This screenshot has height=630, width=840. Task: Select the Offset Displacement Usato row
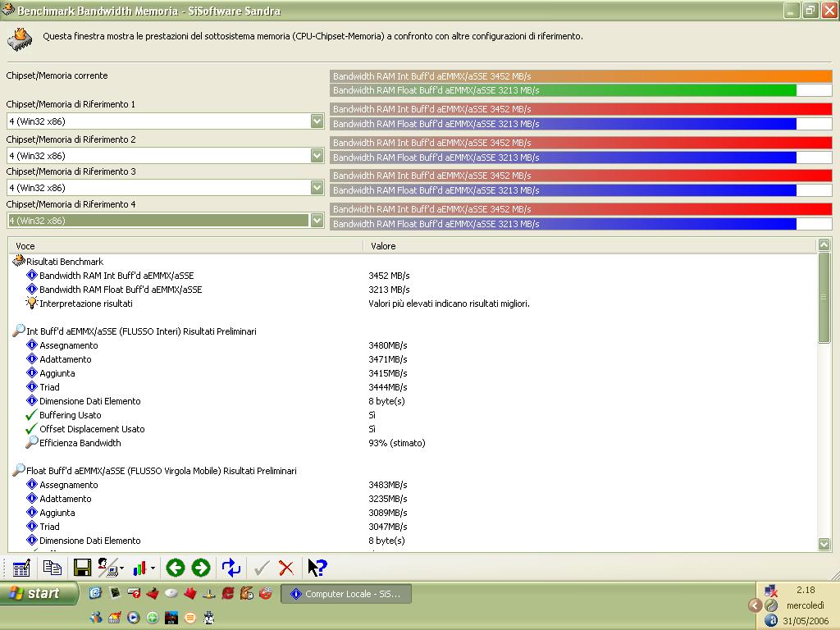(92, 428)
